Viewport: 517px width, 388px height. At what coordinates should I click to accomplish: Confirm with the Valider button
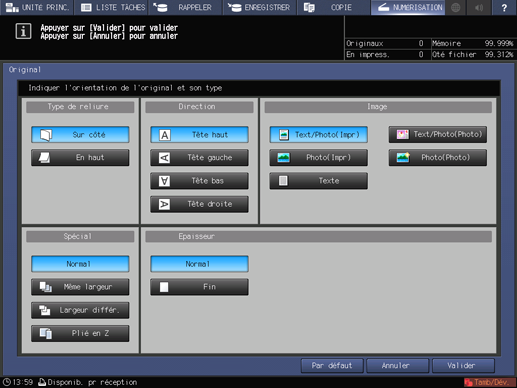[x=463, y=366]
